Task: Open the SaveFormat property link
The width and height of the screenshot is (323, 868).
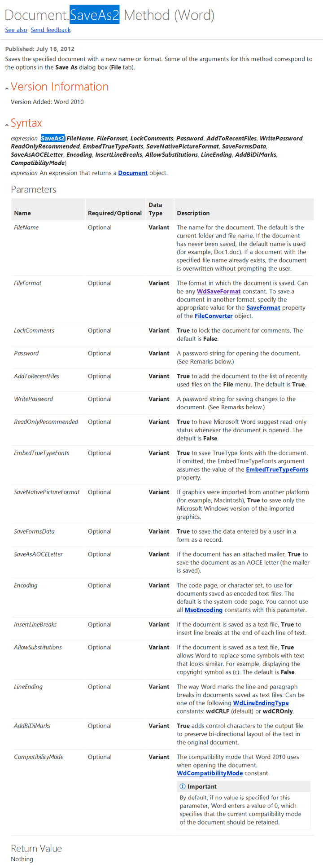Action: [x=263, y=307]
